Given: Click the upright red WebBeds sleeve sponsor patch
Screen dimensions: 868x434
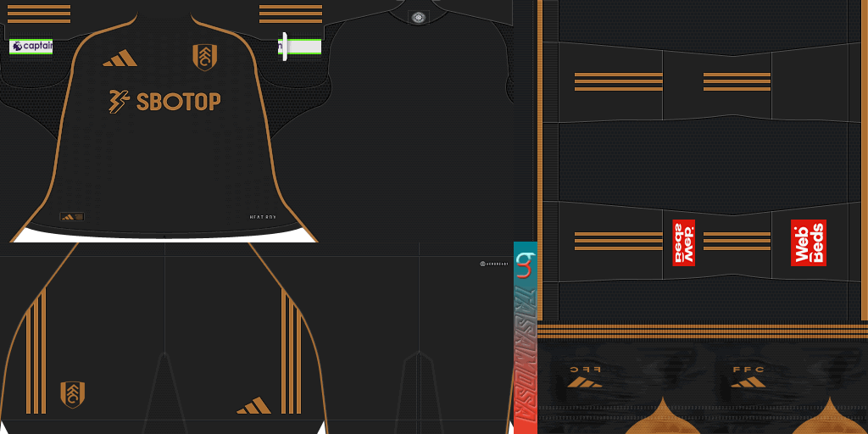Looking at the screenshot, I should click(808, 242).
